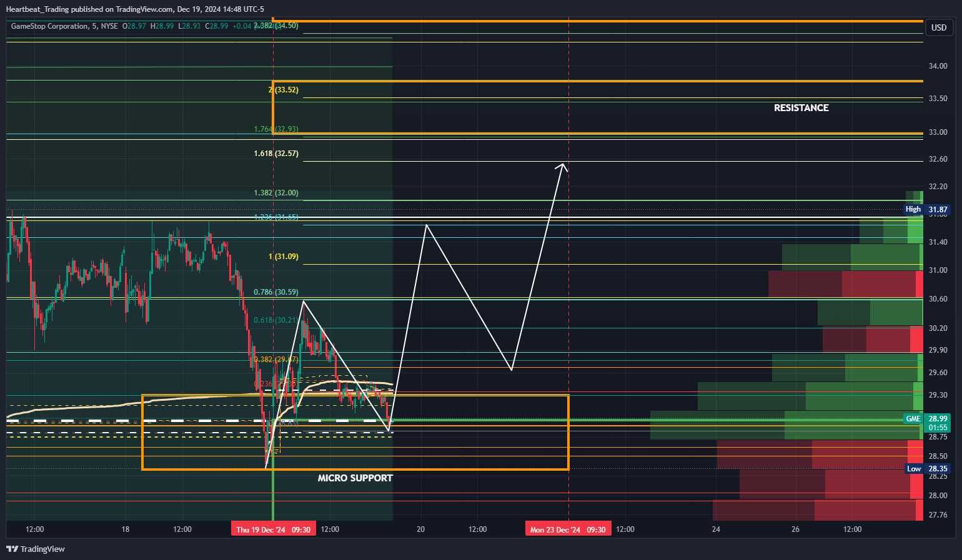
Task: Click the 33.00 price axis label
Action: click(x=938, y=132)
